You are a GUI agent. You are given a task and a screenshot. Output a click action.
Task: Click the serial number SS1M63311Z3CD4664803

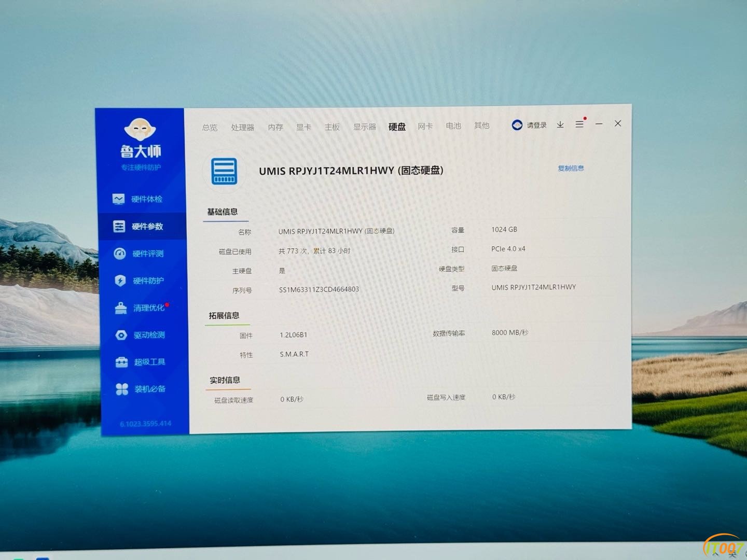point(319,289)
